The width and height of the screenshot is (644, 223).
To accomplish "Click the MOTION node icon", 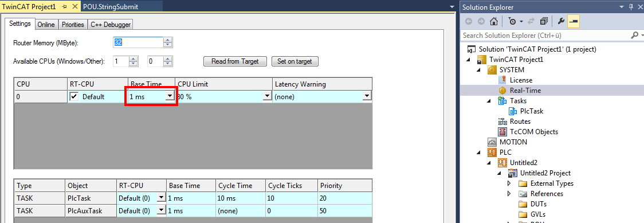I will 492,142.
